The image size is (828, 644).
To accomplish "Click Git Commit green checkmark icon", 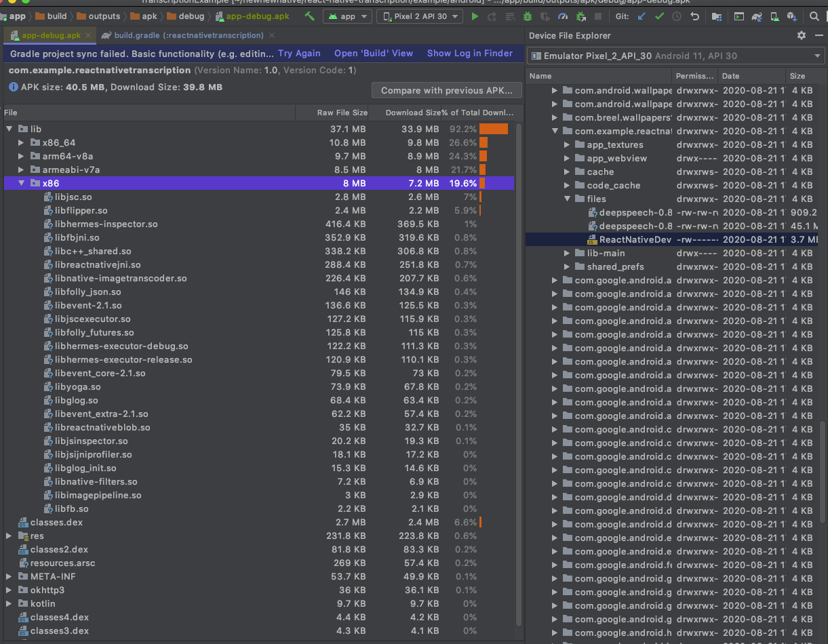I will click(x=660, y=16).
